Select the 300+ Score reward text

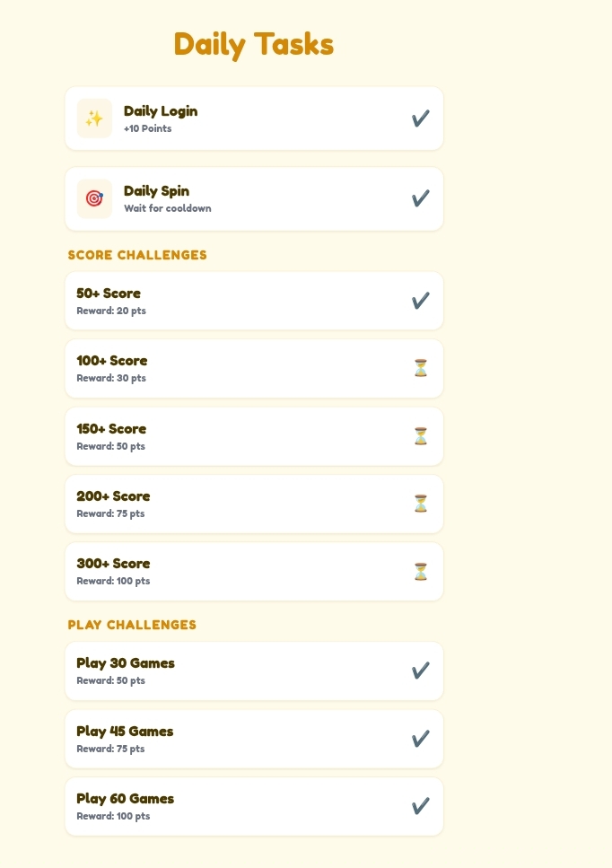(x=113, y=582)
